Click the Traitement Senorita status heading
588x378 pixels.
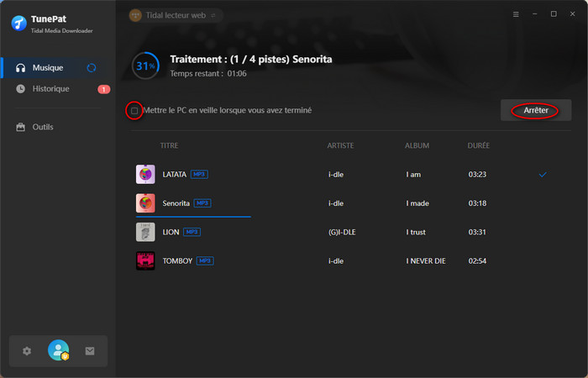click(251, 60)
